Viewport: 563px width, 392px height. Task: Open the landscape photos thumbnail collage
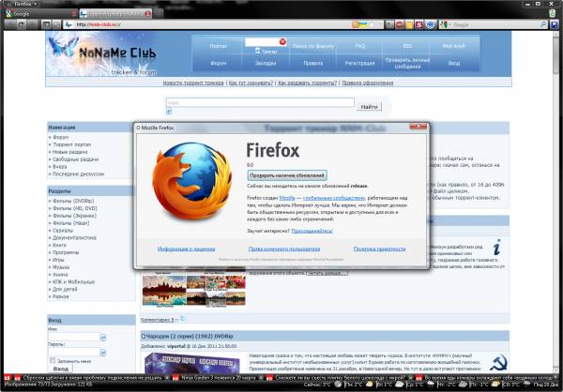pyautogui.click(x=194, y=290)
